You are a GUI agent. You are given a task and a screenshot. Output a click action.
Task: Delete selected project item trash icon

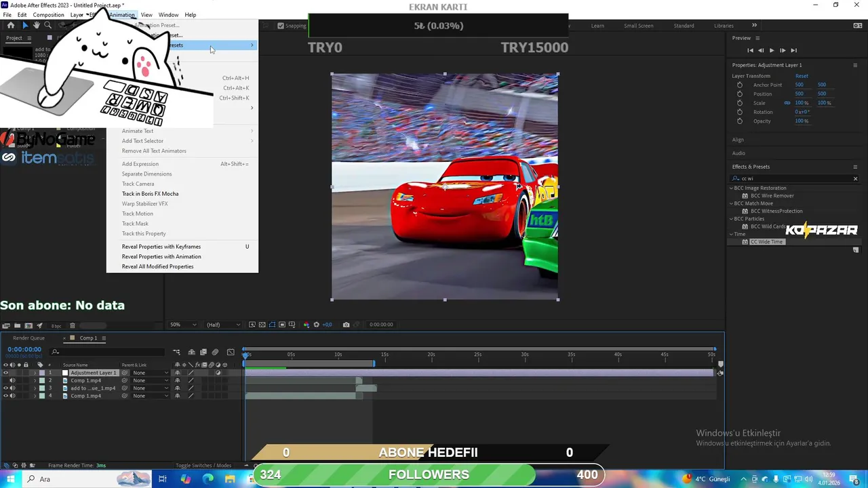point(73,325)
